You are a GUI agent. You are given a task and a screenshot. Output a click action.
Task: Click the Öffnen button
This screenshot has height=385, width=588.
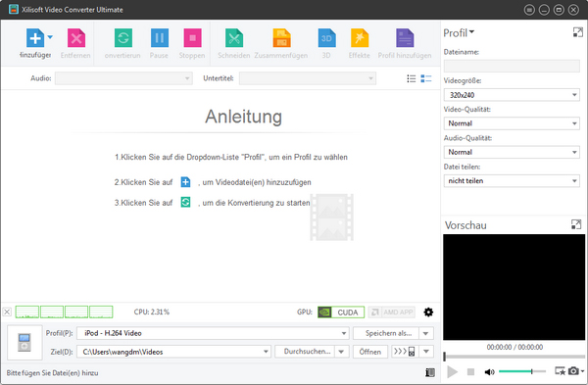pyautogui.click(x=370, y=352)
